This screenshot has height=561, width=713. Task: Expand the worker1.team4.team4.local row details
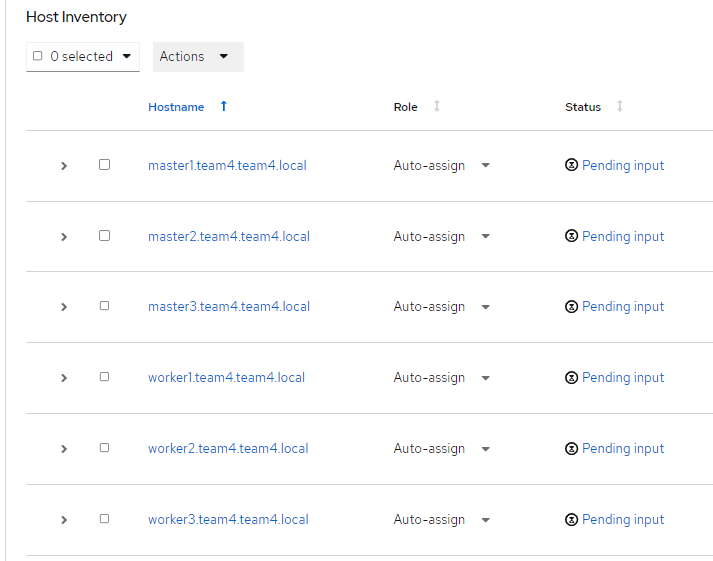tap(64, 378)
